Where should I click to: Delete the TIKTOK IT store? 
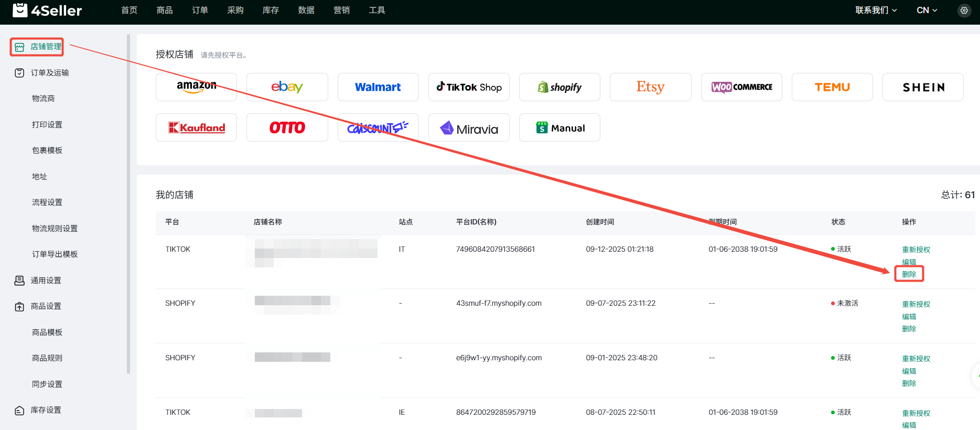(x=909, y=274)
